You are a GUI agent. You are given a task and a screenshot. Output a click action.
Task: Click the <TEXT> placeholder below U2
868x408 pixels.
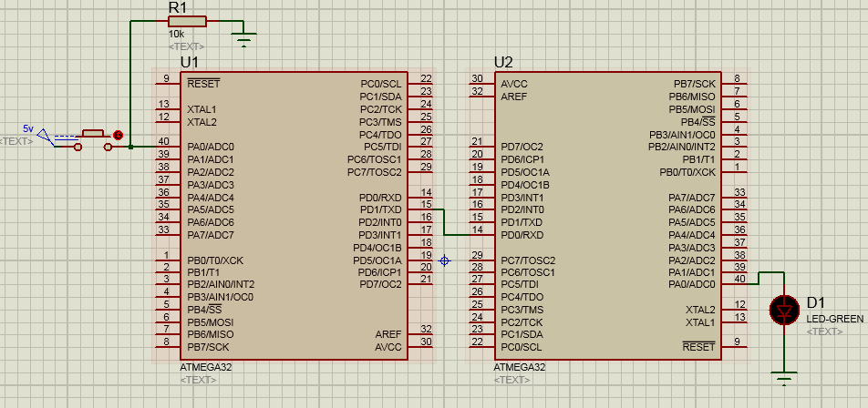512,380
